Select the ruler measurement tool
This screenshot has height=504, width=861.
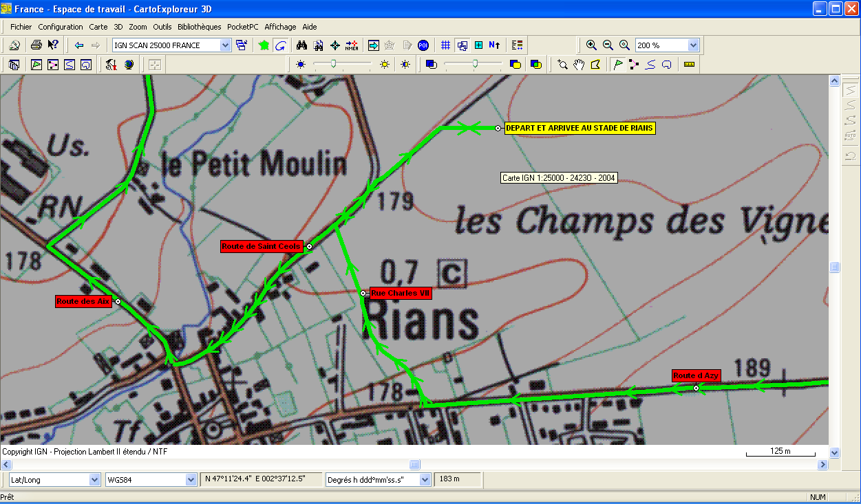[689, 65]
